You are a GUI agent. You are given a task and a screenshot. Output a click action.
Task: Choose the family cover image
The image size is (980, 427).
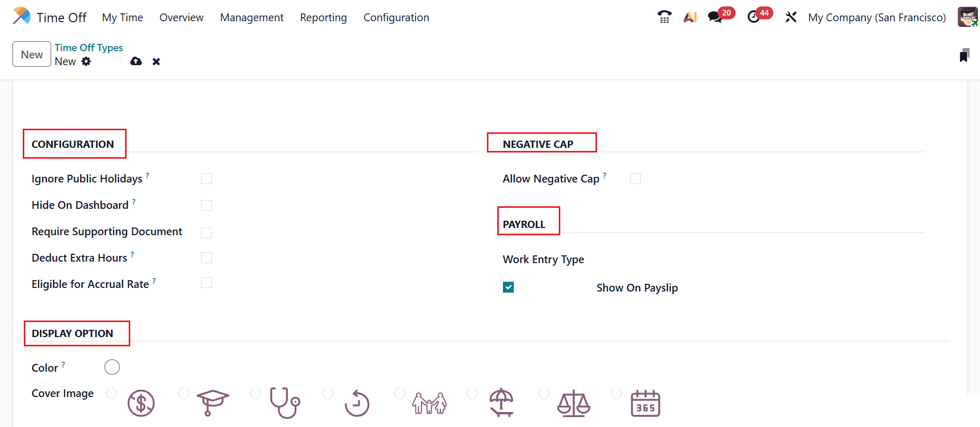click(430, 403)
